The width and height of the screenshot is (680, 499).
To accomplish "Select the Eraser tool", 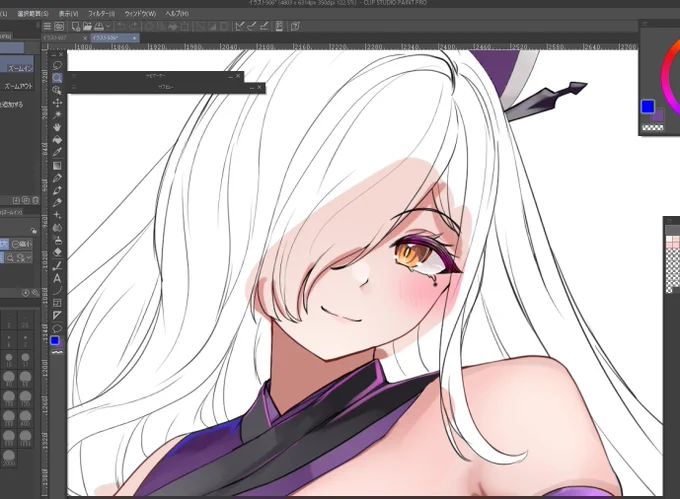I will pyautogui.click(x=57, y=252).
